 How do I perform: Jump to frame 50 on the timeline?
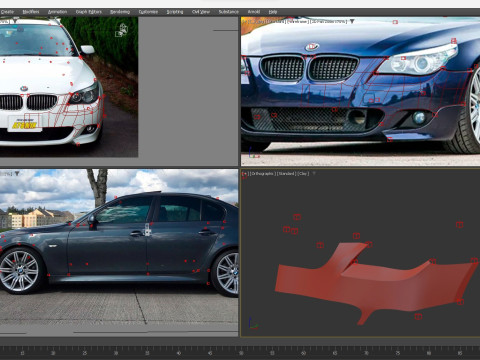click(x=241, y=353)
